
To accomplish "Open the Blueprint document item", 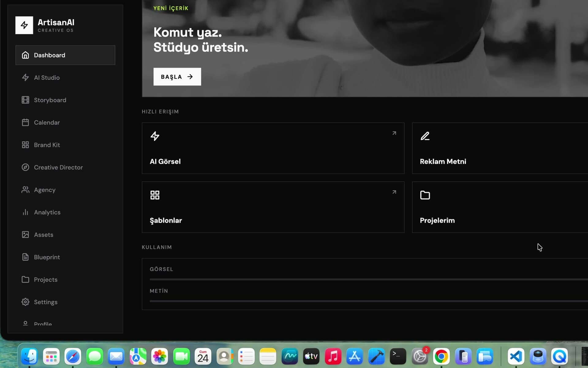I will (x=65, y=257).
